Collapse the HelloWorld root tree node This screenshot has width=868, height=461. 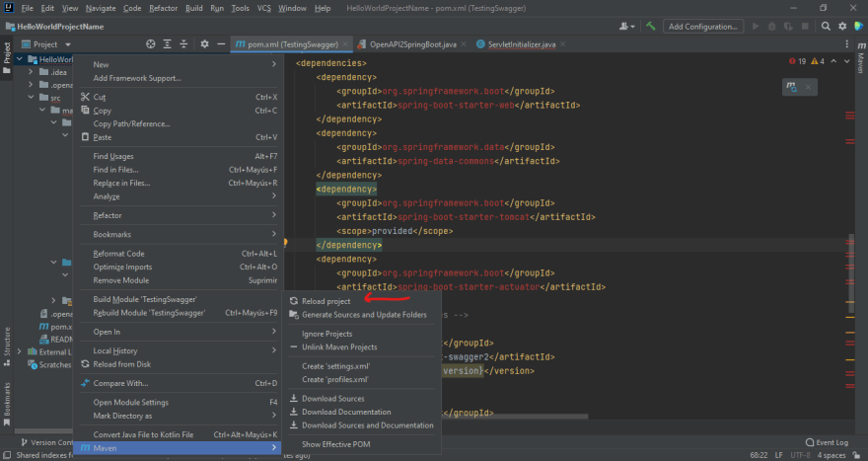click(20, 58)
